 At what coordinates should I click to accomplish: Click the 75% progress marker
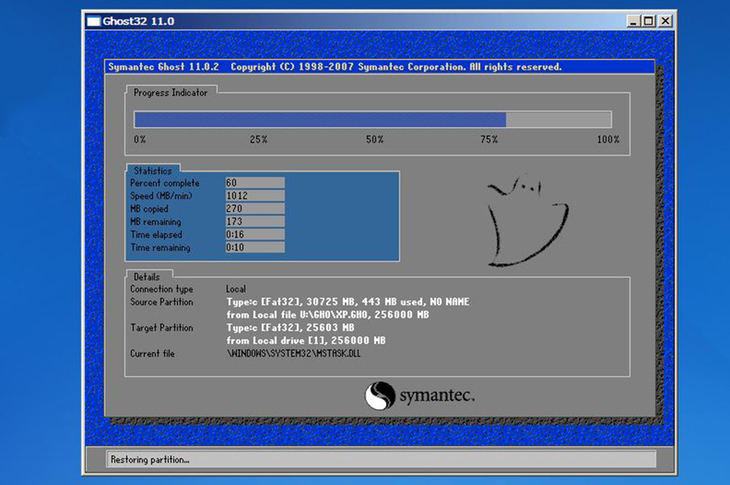click(x=489, y=139)
